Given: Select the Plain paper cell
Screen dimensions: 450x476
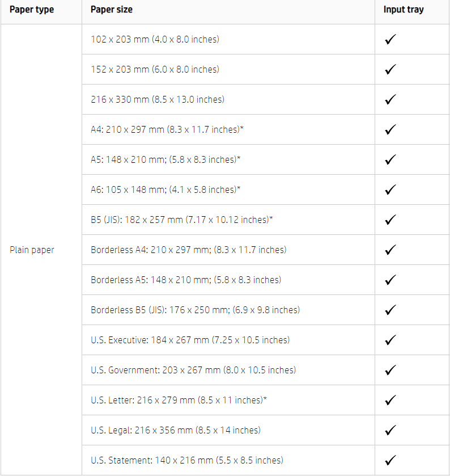Looking at the screenshot, I should point(32,250).
